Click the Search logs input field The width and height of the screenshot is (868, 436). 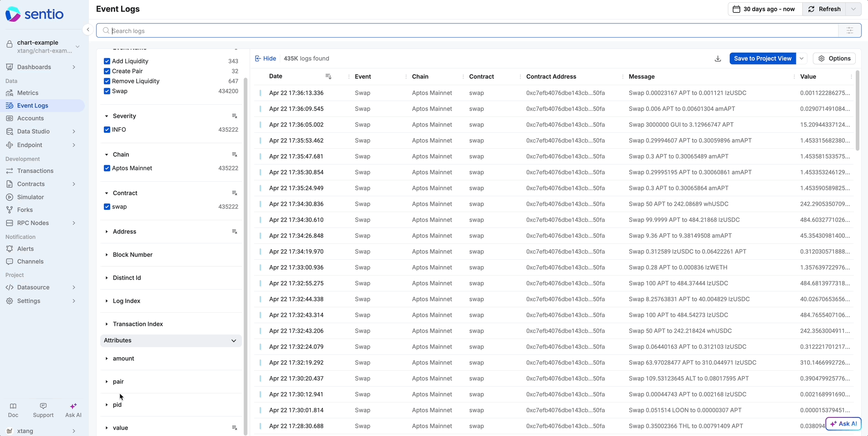[467, 31]
